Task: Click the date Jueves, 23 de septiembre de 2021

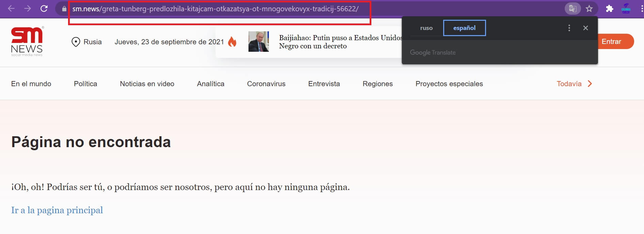Action: (169, 42)
